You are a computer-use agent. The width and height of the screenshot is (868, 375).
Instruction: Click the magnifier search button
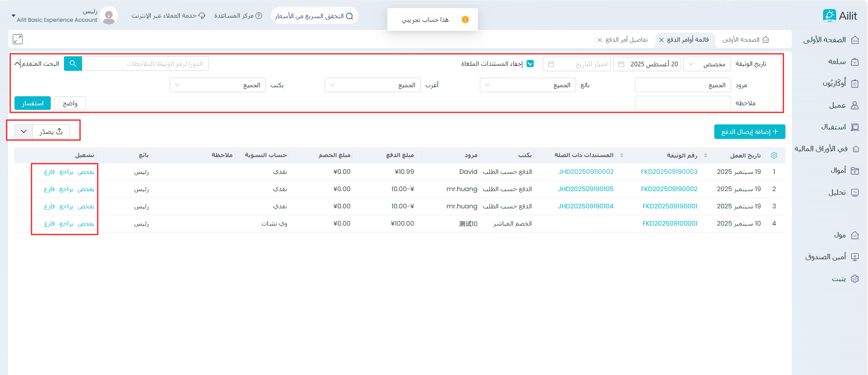pyautogui.click(x=73, y=64)
